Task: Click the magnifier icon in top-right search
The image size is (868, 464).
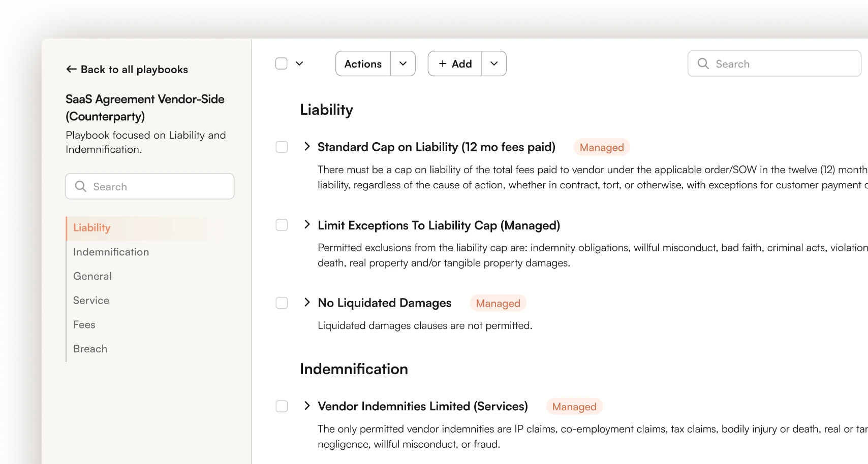Action: 703,63
